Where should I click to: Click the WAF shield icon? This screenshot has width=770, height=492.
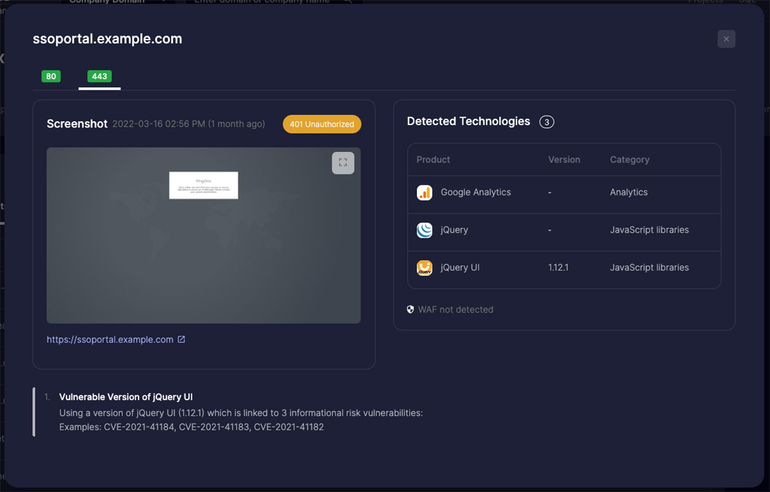point(410,309)
